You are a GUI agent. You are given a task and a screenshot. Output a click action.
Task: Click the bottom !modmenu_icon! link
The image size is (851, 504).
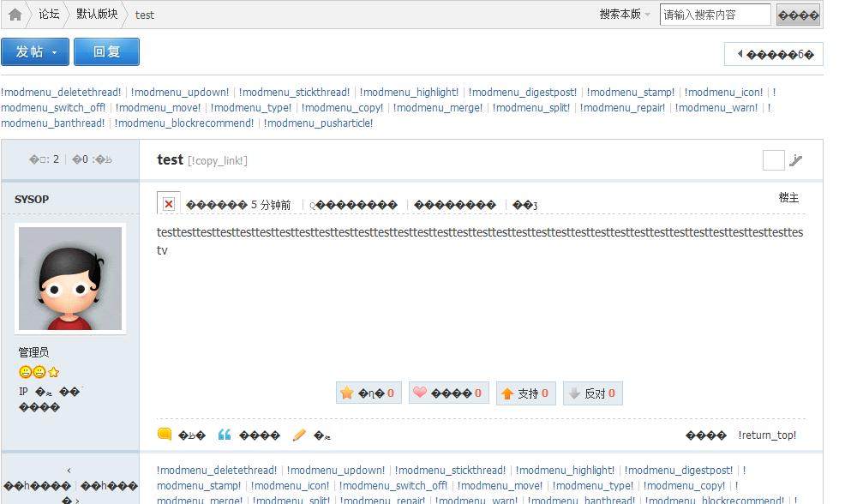290,485
